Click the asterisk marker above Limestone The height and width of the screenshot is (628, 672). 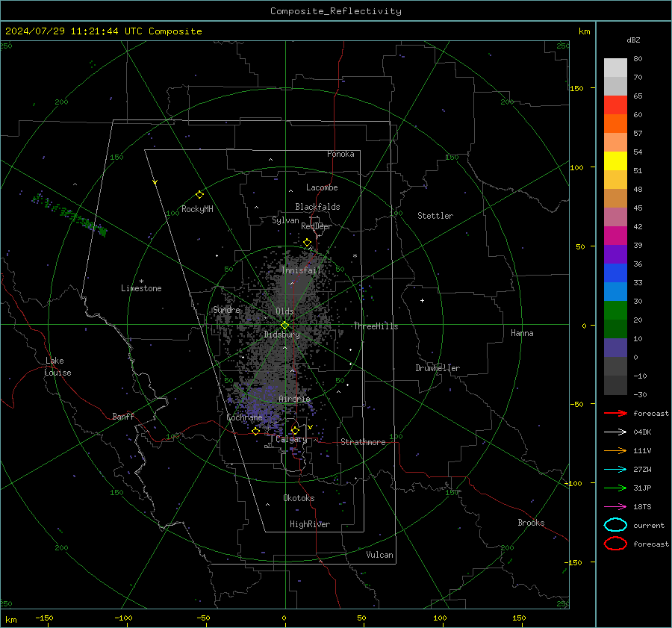[141, 282]
